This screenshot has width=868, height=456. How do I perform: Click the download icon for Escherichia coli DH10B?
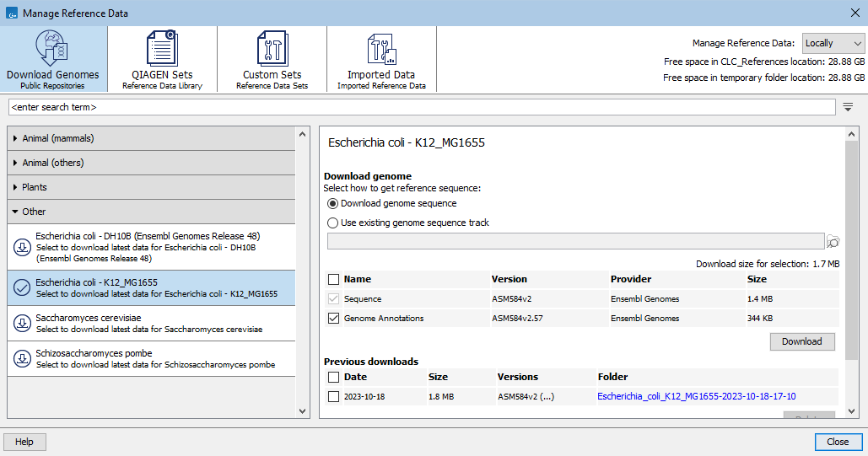point(22,247)
